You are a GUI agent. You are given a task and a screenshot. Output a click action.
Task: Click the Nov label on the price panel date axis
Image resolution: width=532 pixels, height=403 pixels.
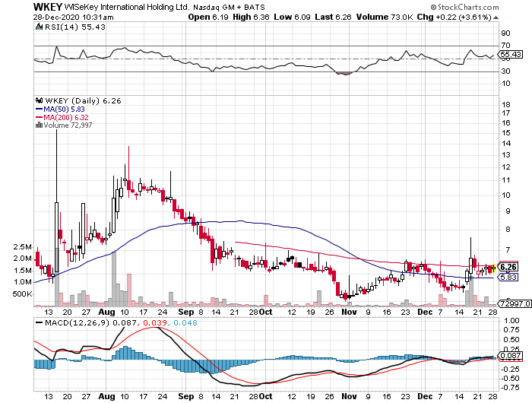tap(349, 312)
